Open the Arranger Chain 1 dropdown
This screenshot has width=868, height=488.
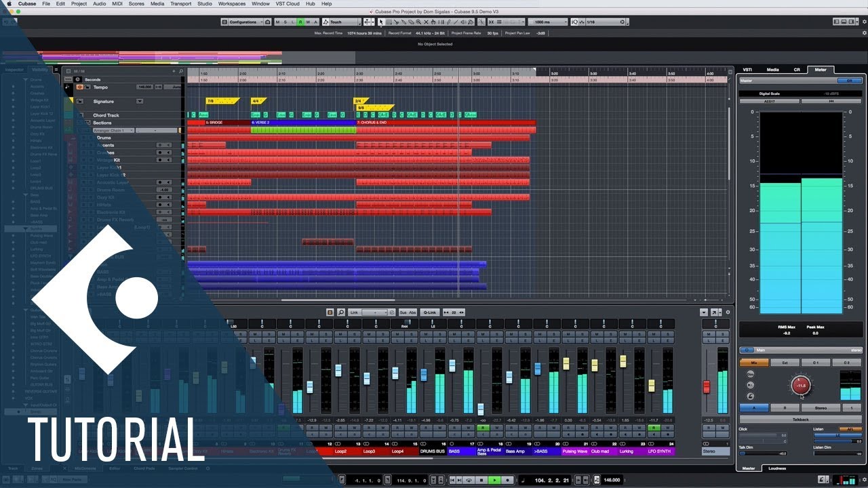click(114, 130)
